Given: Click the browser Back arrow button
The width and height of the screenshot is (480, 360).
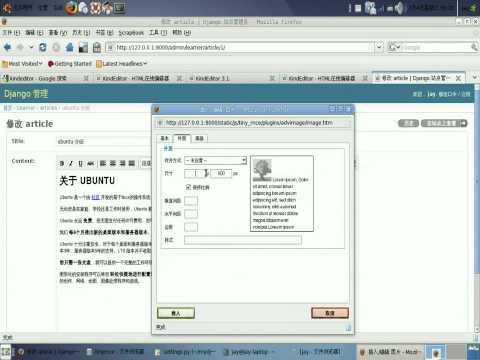Looking at the screenshot, I should click(8, 47).
